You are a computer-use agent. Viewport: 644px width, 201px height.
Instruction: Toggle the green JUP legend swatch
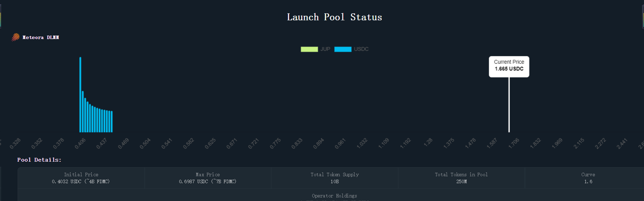tap(309, 49)
